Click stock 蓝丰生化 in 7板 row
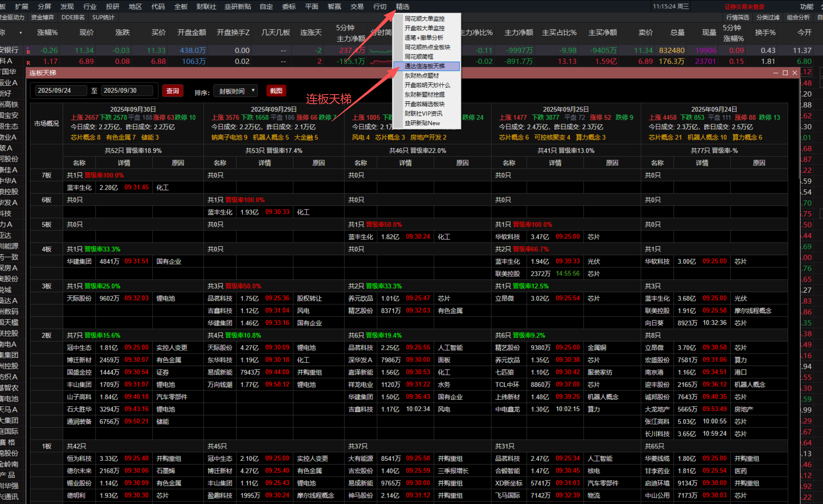Screen dimensions: 823x504 coord(79,187)
